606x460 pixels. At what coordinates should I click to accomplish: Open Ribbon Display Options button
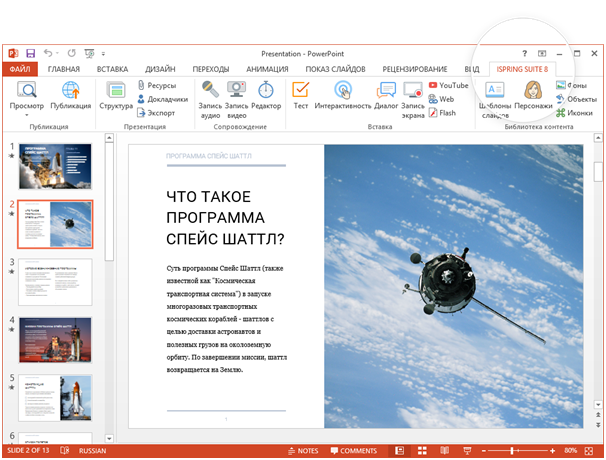click(542, 53)
